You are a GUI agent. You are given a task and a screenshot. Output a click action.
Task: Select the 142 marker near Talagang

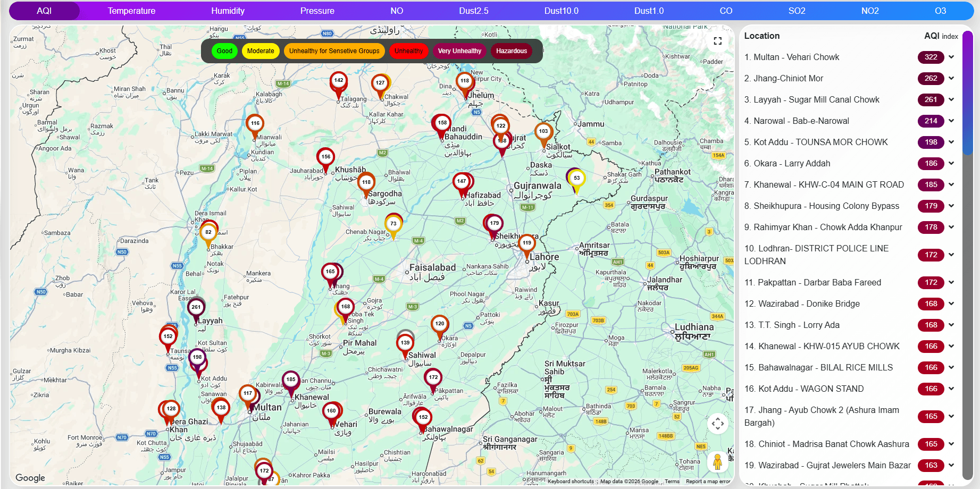pos(339,85)
